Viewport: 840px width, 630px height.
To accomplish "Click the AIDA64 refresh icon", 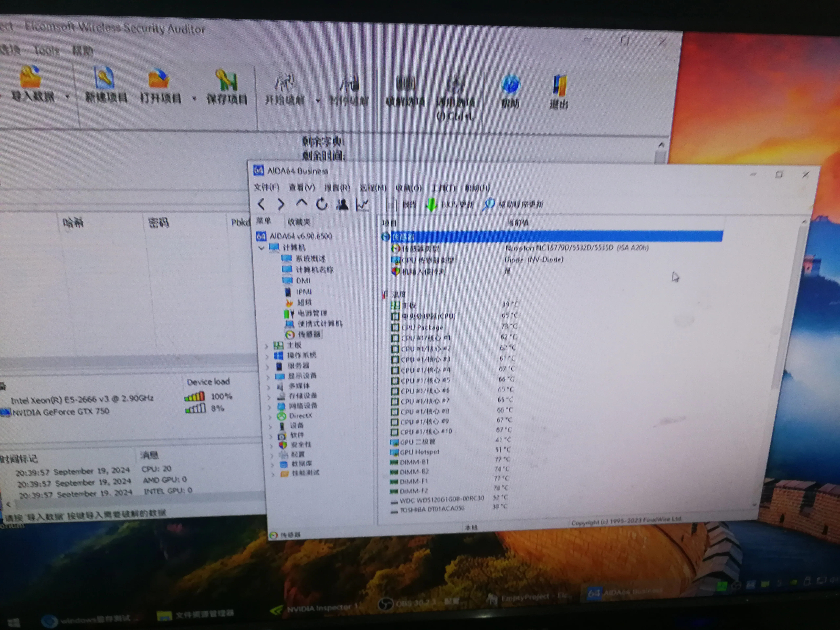I will click(x=322, y=204).
